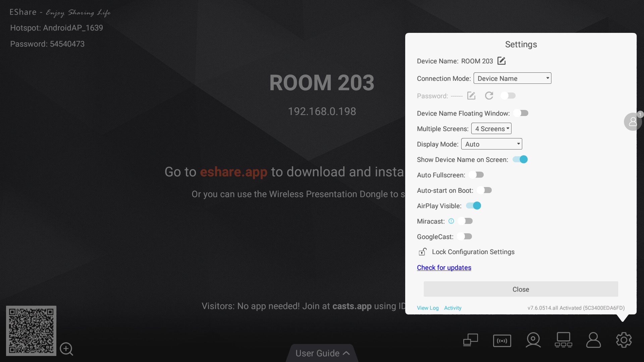
Task: Zoom in the QR code magnifier icon
Action: pyautogui.click(x=66, y=349)
